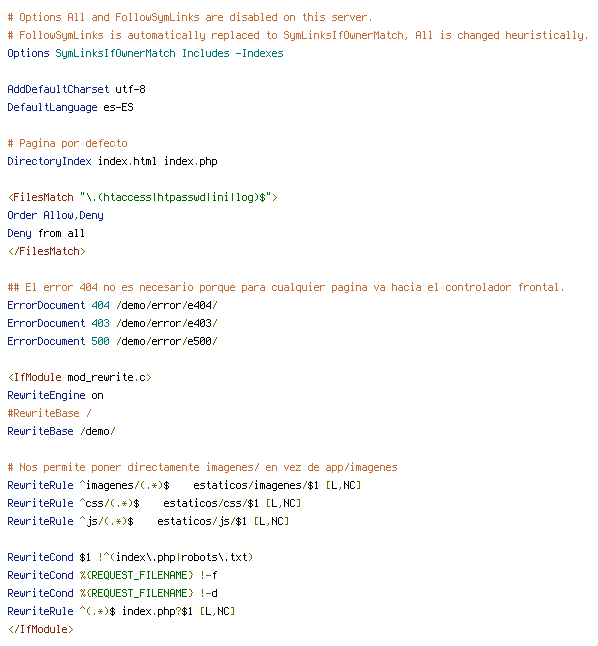
Task: Click the DefaultLanguage es-ES line
Action: click(70, 108)
